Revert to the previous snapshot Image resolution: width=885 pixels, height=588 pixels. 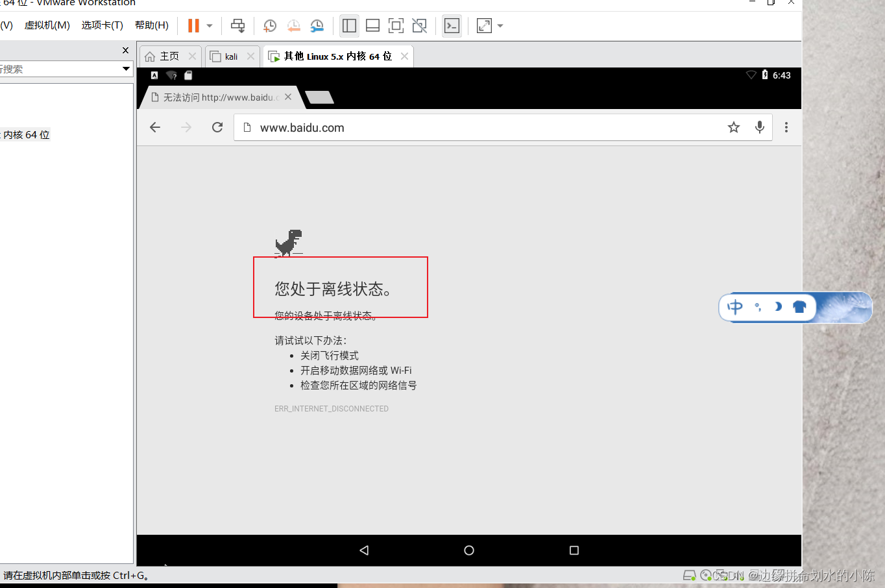tap(293, 26)
